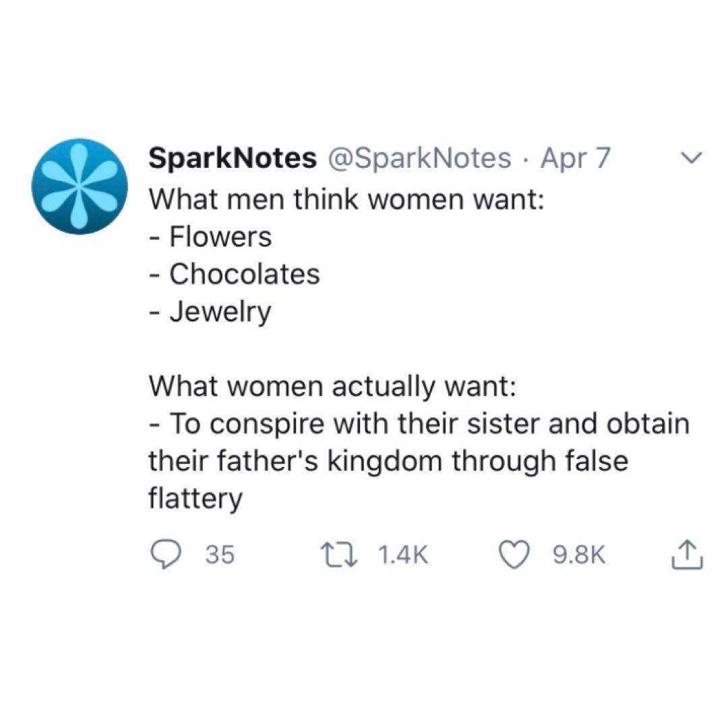Click the 9.8K likes count
The height and width of the screenshot is (728, 728).
pos(579,555)
